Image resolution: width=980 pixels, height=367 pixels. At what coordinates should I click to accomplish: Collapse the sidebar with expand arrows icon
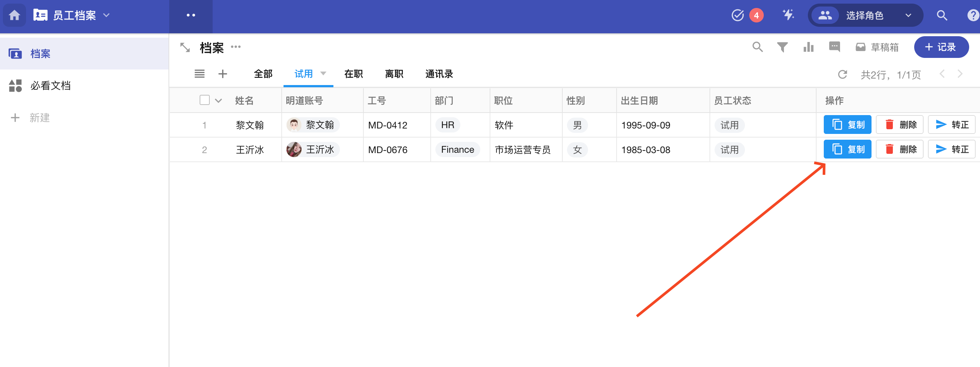185,47
